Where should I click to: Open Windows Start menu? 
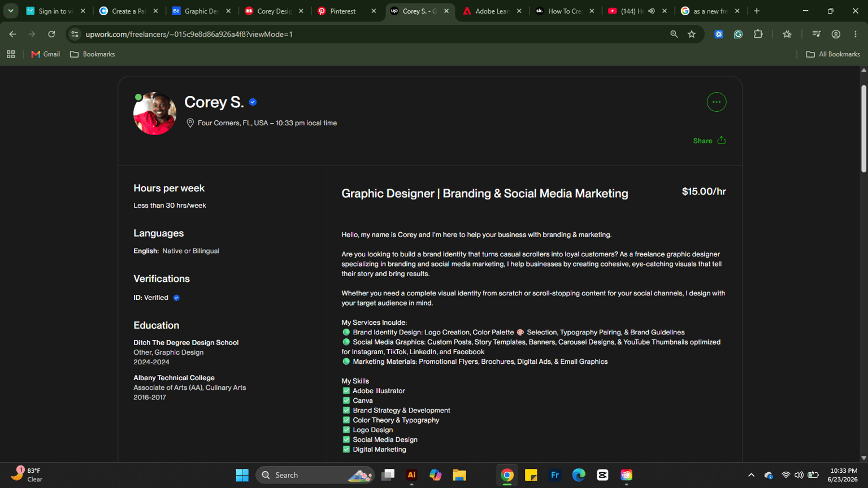click(242, 475)
